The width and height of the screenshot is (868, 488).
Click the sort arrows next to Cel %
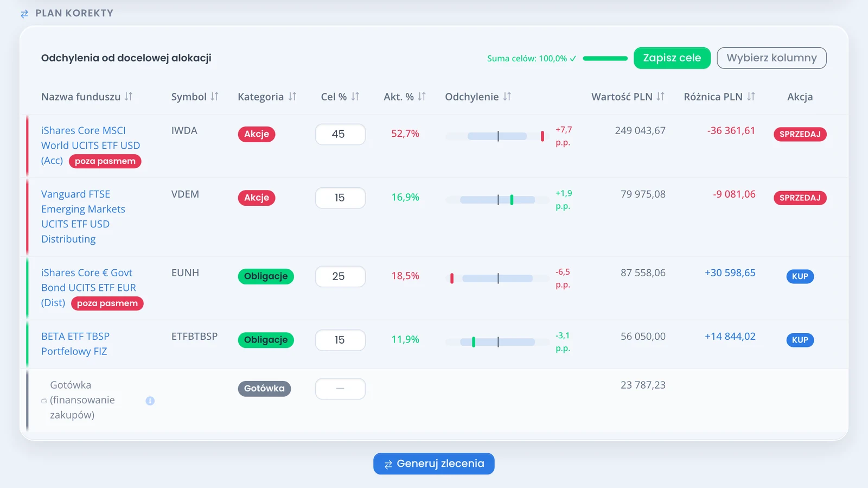(355, 97)
